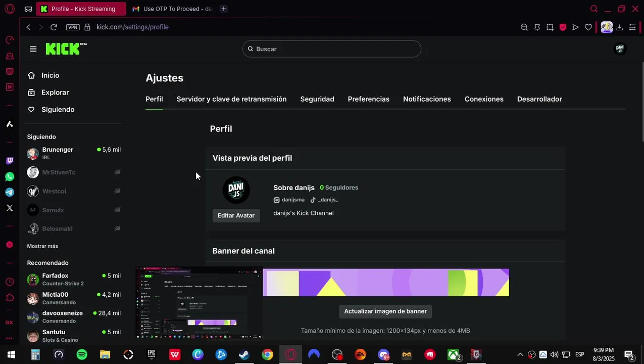The image size is (644, 364).
Task: Open GX Control speedometer in sidebar
Action: pos(10,40)
